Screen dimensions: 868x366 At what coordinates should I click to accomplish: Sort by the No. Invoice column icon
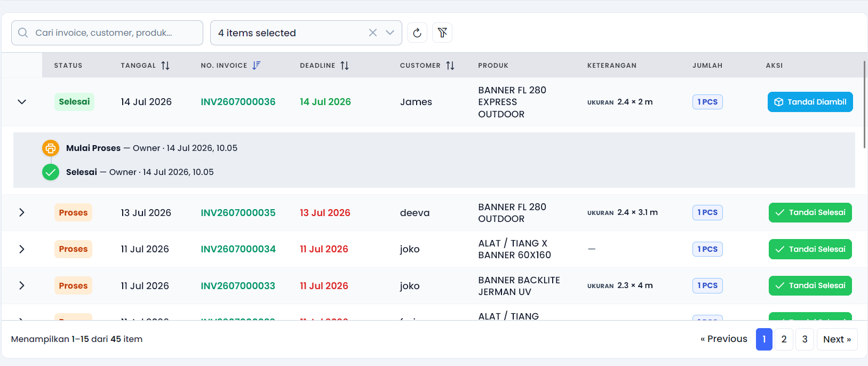point(257,65)
